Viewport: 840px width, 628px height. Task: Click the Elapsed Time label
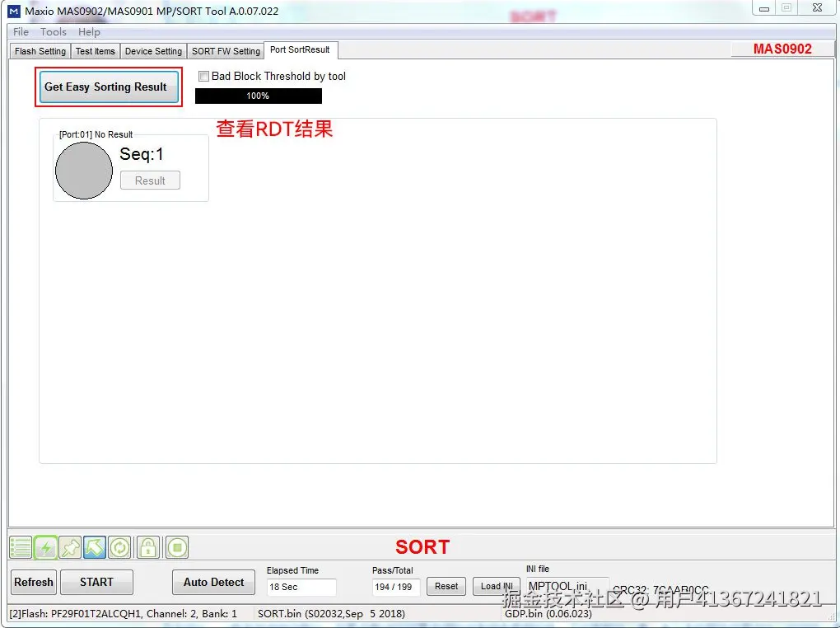(x=292, y=570)
